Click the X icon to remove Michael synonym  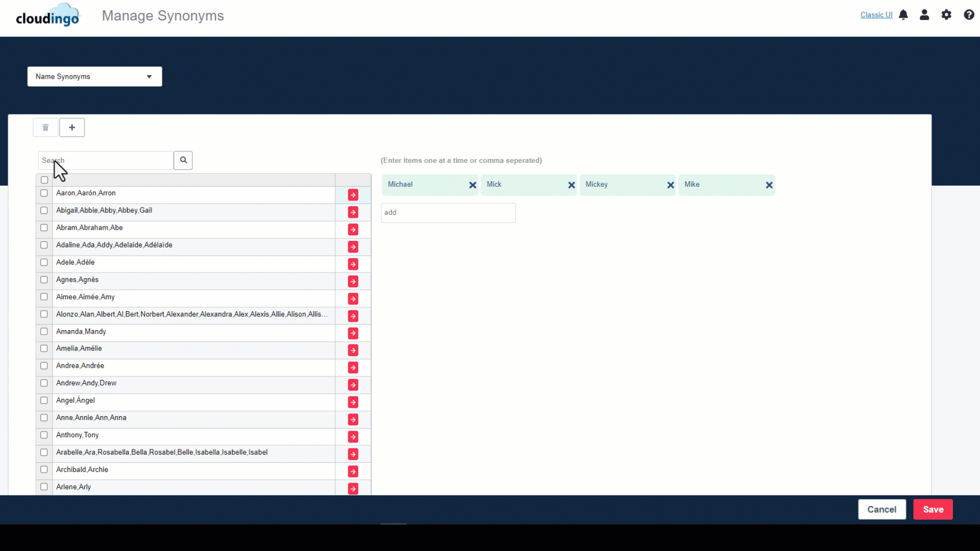click(x=473, y=184)
